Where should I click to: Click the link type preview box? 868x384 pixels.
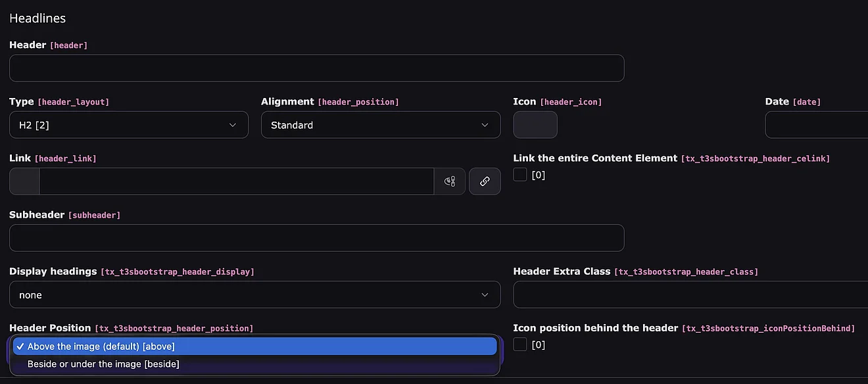(24, 181)
